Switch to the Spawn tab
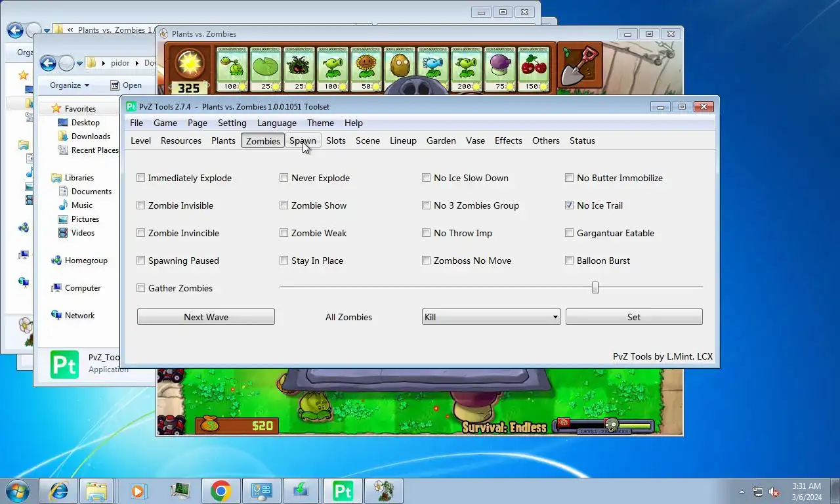This screenshot has width=840, height=504. pyautogui.click(x=303, y=140)
